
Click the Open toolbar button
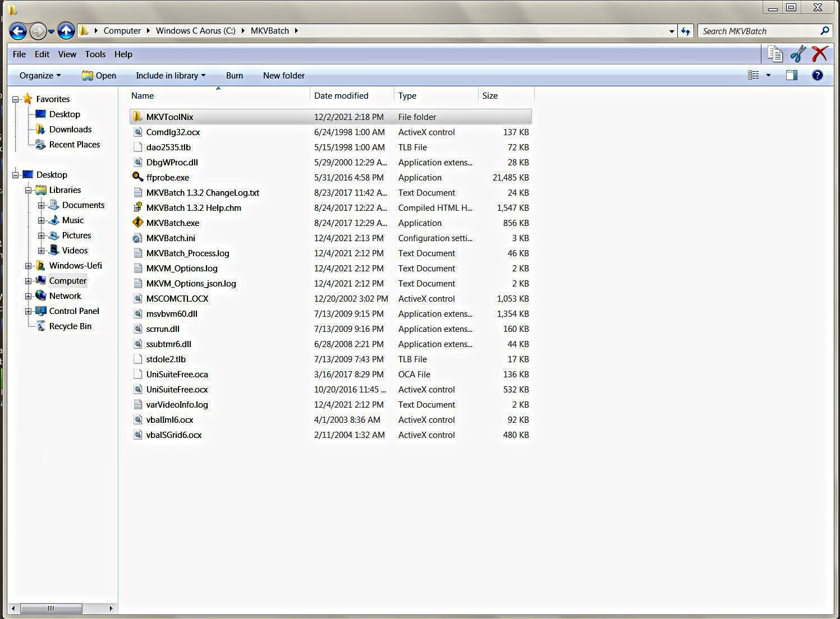coord(99,75)
